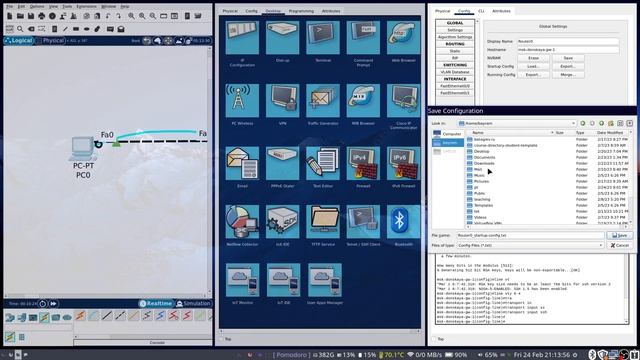Viewport: 640px width, 360px height.
Task: Open the TFTP Service app
Action: pyautogui.click(x=323, y=222)
